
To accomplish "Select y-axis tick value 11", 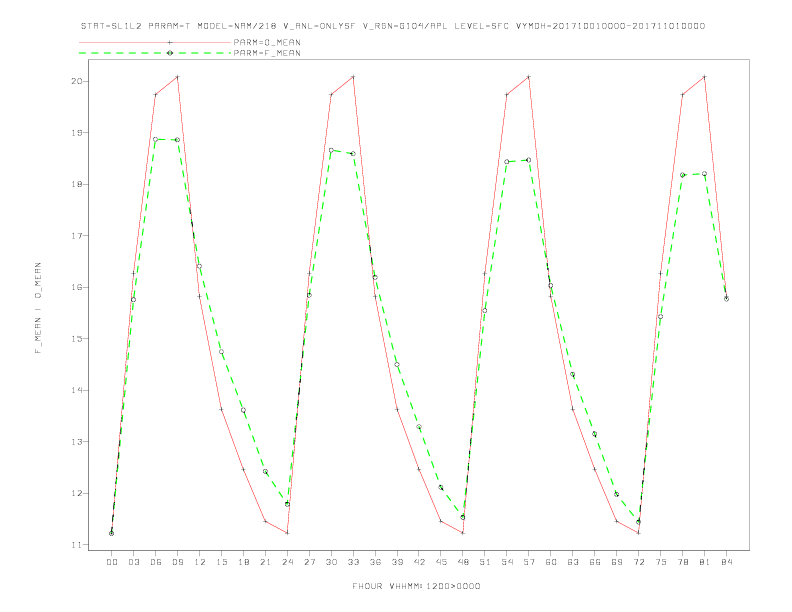I will (78, 545).
